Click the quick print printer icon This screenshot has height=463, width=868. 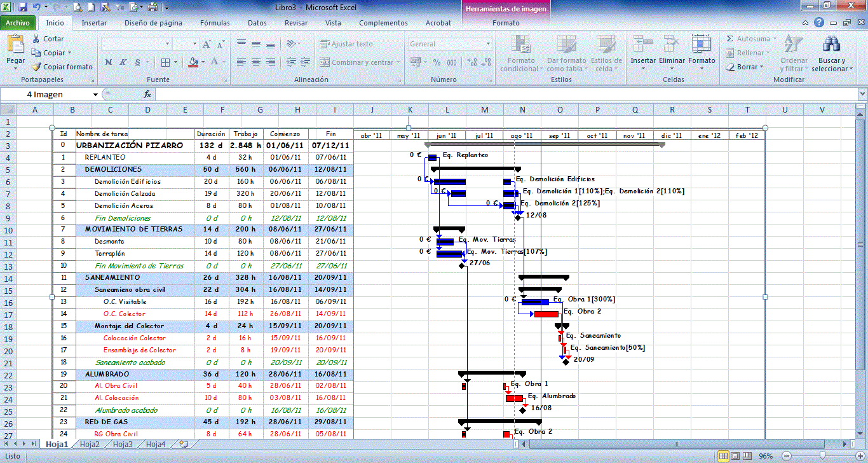(x=153, y=8)
